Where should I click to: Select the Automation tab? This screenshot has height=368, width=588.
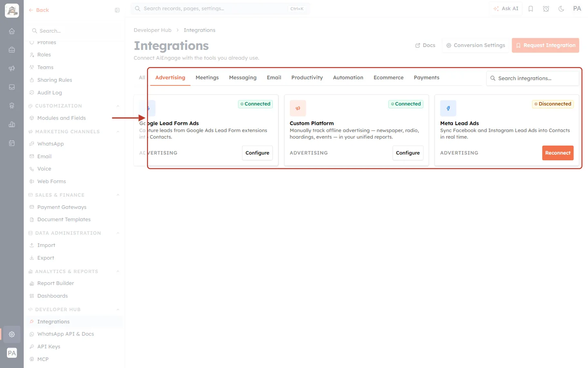348,78
